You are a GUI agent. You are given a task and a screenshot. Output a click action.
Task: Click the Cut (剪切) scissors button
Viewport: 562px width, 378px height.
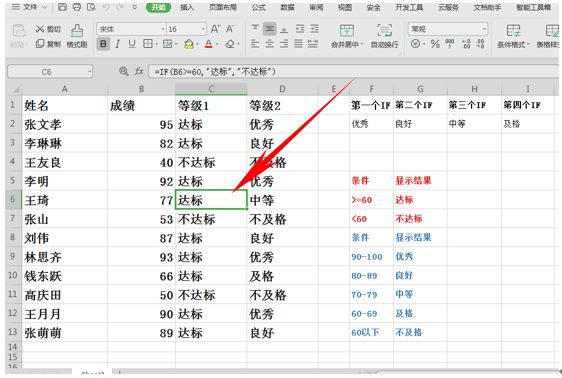(48, 29)
